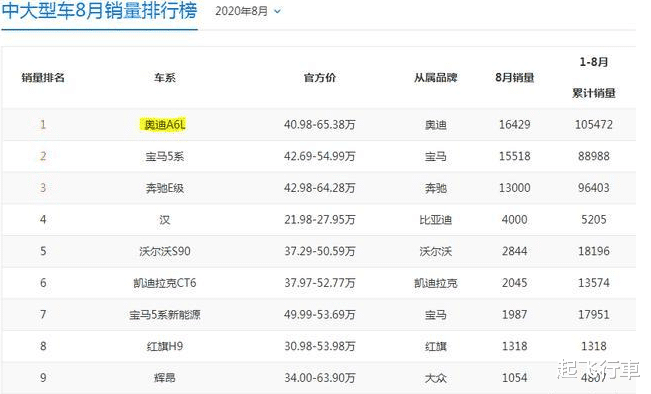Click brand 凯迪拉克 cell
The width and height of the screenshot is (651, 394).
coord(436,283)
